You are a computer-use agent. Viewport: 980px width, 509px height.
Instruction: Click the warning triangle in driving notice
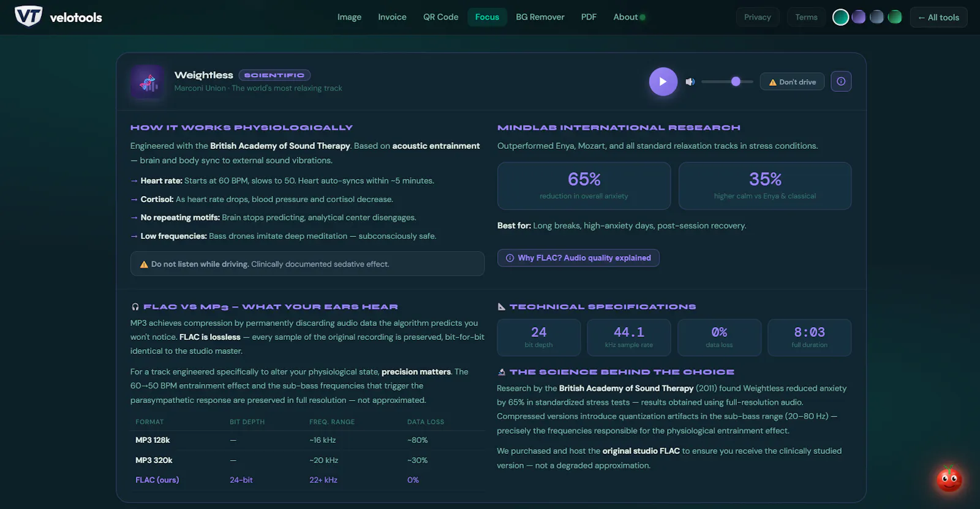pos(144,265)
